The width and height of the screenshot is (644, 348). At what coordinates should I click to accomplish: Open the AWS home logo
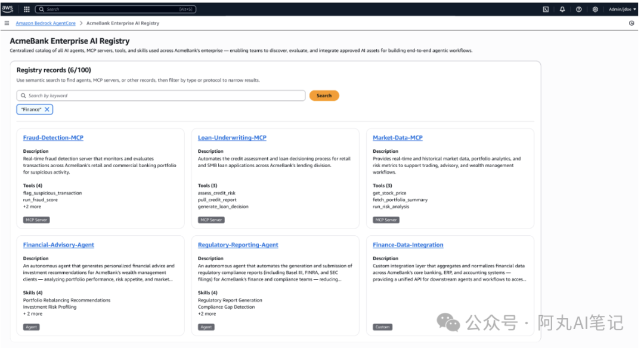point(7,8)
